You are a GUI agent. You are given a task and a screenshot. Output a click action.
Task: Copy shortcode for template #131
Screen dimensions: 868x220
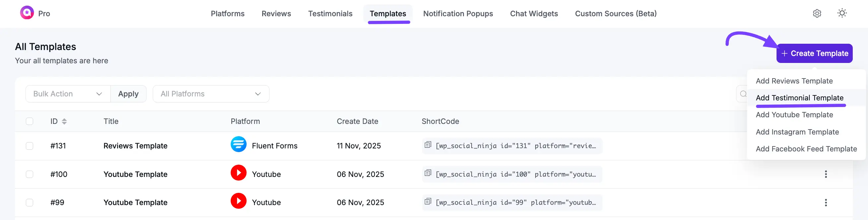point(428,145)
